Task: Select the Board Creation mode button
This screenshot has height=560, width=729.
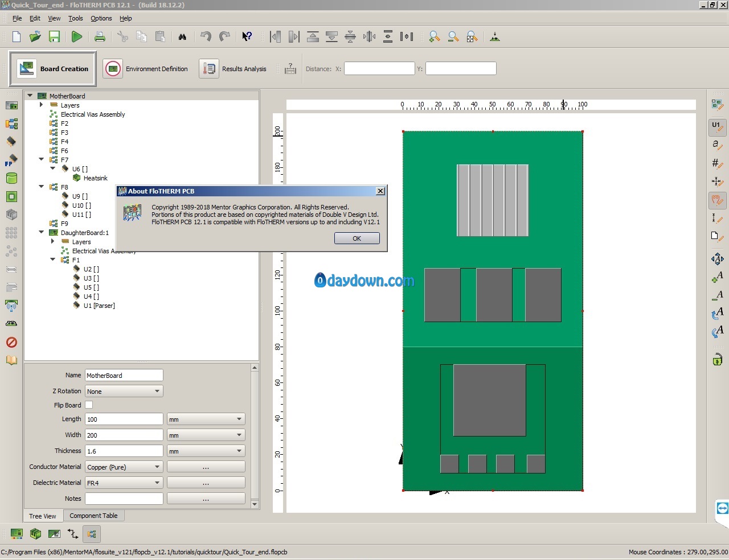Action: tap(52, 69)
